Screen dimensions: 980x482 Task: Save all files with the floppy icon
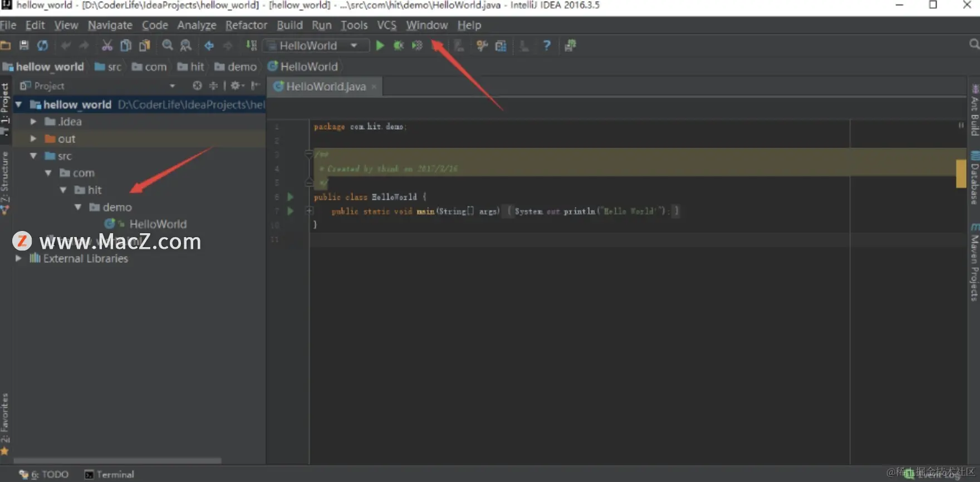click(24, 46)
